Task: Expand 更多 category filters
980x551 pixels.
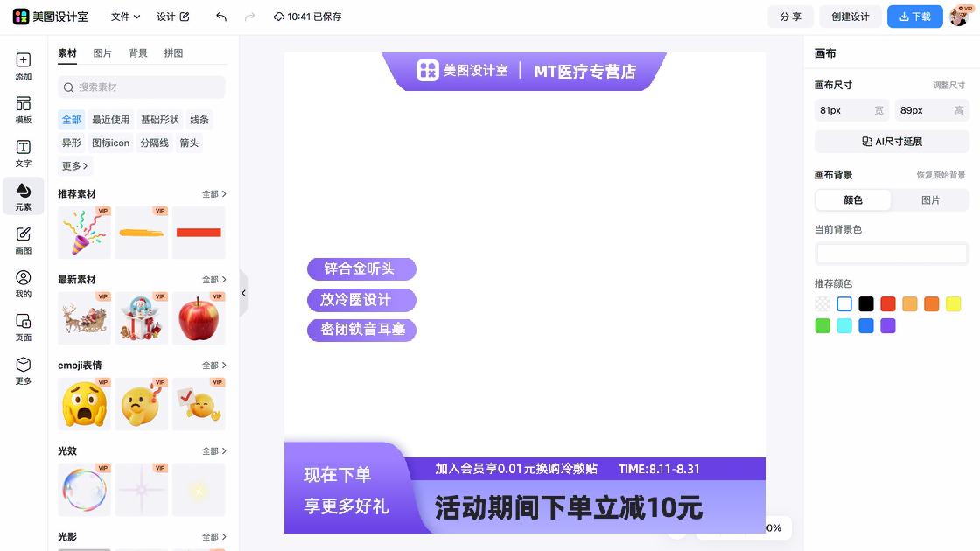Action: coord(74,165)
